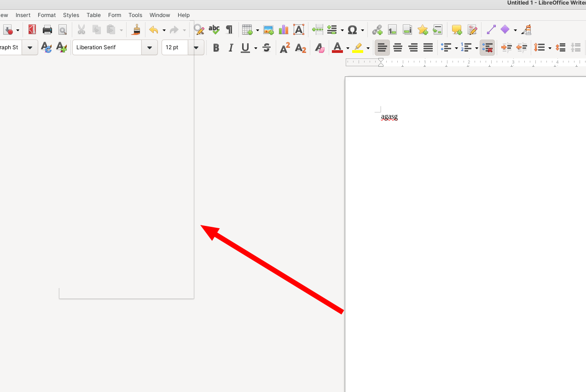Show the draw functions
This screenshot has width=586, height=392.
[527, 30]
